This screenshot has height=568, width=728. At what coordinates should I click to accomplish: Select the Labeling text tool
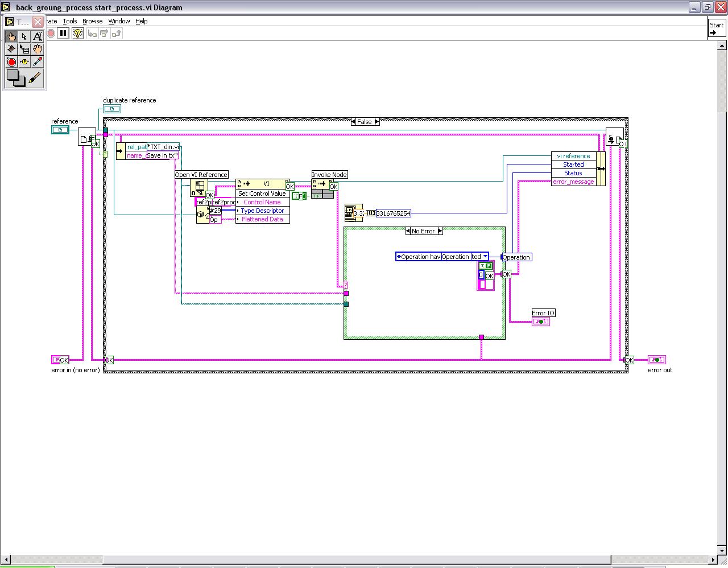coord(37,36)
